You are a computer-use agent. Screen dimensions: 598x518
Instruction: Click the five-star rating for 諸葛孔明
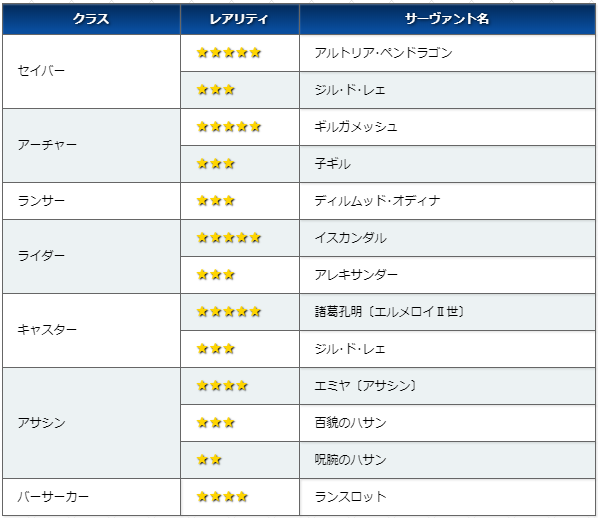(x=229, y=312)
